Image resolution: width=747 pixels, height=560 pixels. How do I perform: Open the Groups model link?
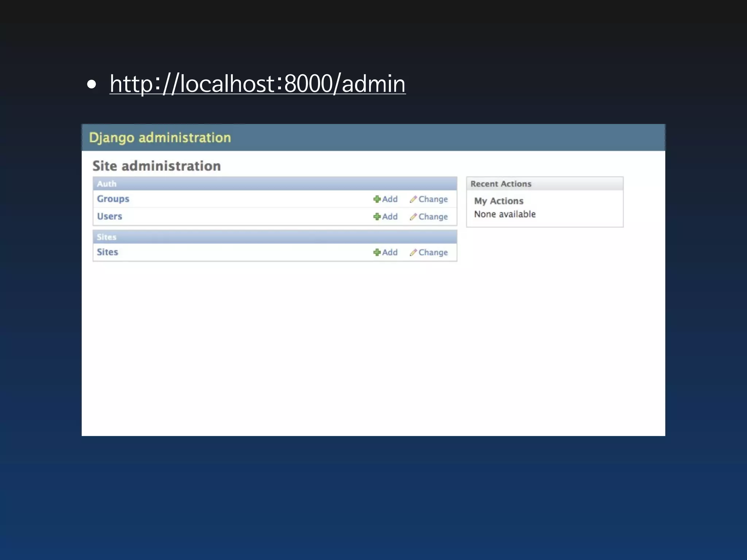113,199
